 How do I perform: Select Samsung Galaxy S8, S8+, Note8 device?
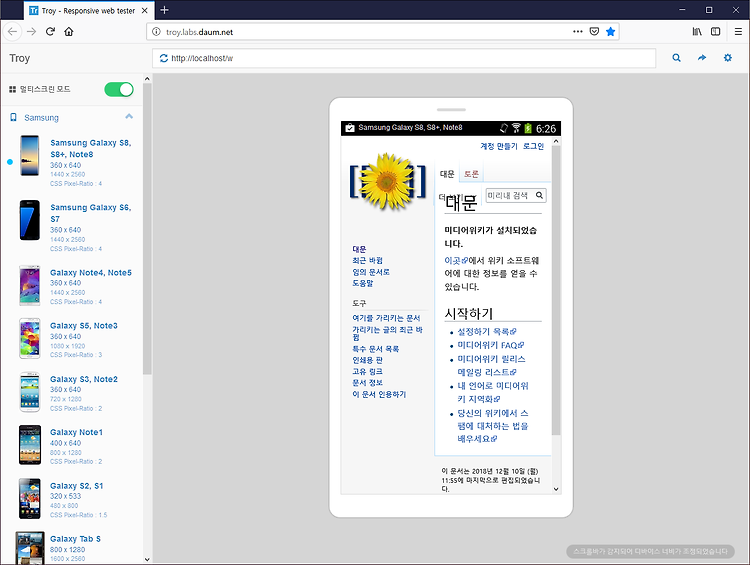pos(90,148)
